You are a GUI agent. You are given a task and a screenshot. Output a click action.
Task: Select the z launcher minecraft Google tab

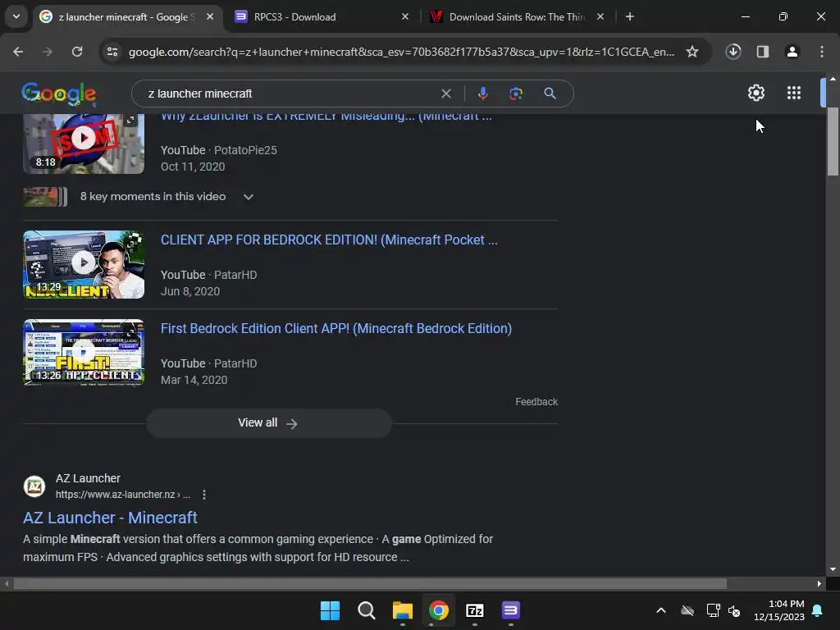pos(126,17)
